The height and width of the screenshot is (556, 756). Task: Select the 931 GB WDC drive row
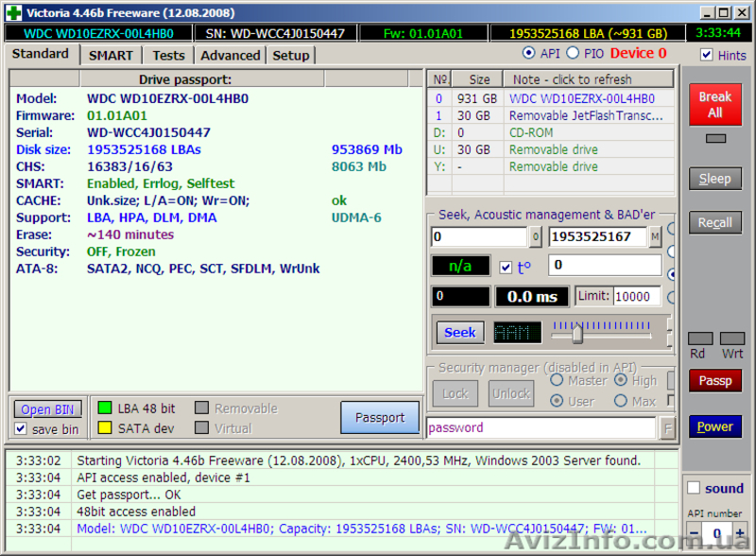click(558, 98)
